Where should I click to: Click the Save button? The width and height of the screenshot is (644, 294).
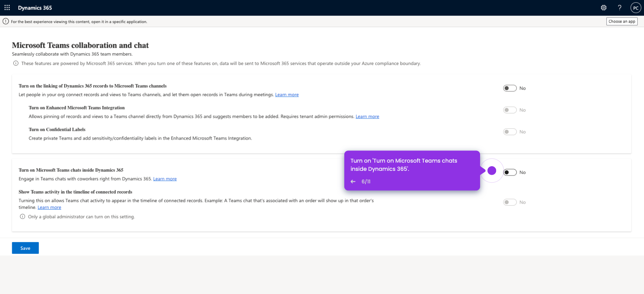[x=25, y=248]
